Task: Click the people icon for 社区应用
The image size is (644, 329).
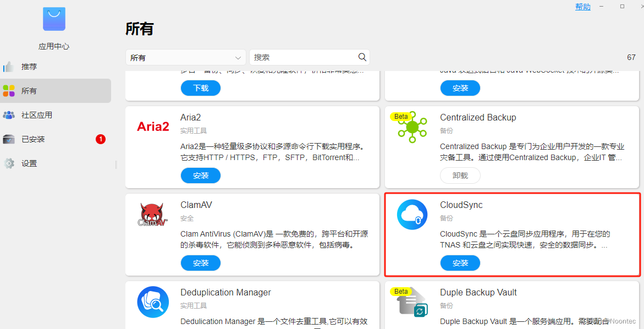Action: pos(9,115)
